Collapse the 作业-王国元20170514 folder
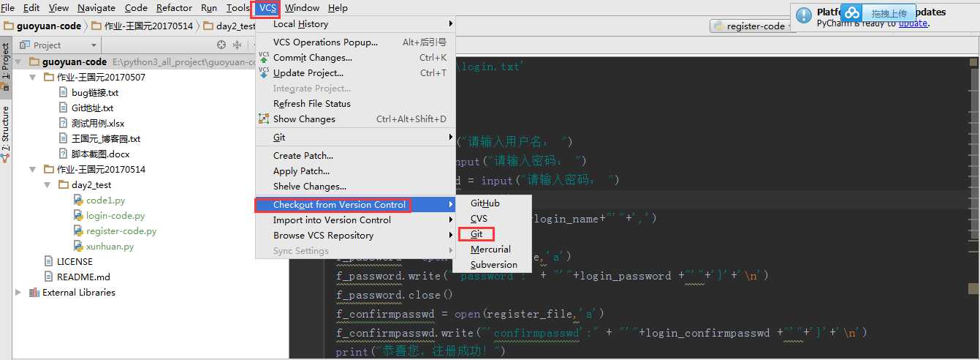The image size is (980, 360). point(33,169)
